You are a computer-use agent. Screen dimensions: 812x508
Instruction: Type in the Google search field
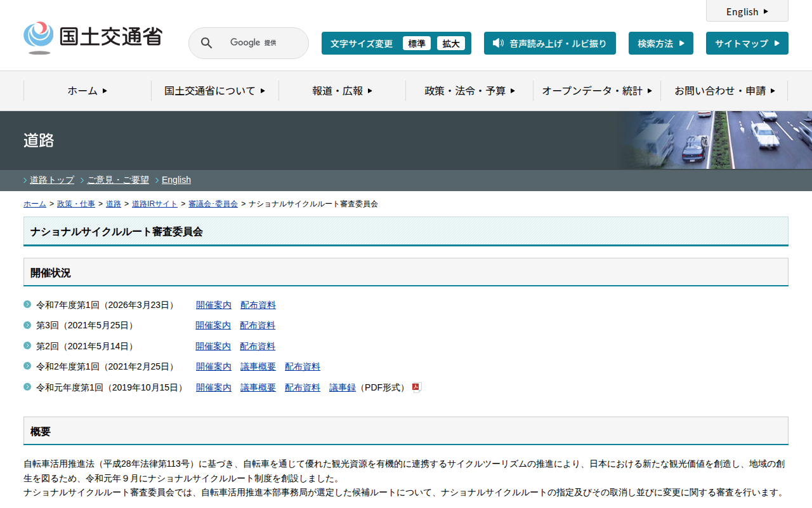click(260, 43)
